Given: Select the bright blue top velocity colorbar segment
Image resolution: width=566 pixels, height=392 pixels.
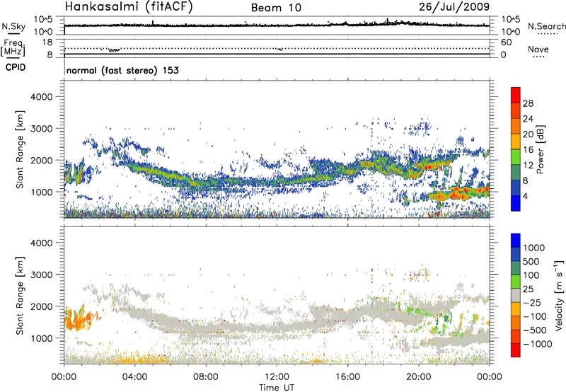Looking at the screenshot, I should pos(516,241).
